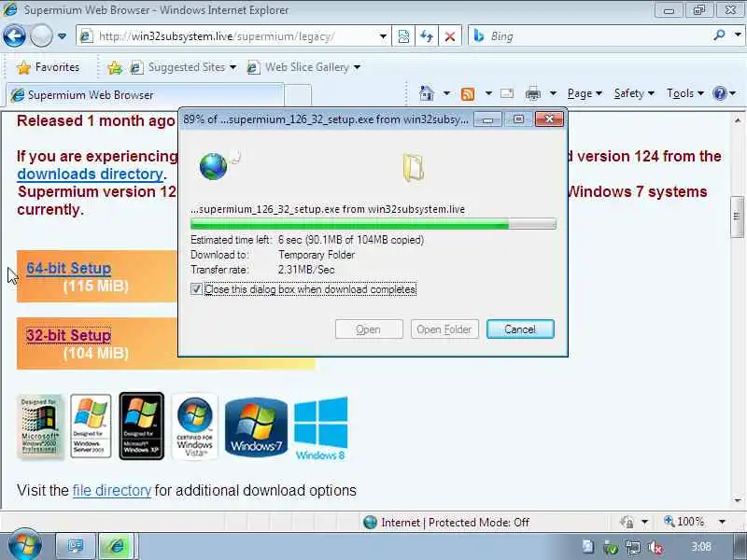This screenshot has width=747, height=560.
Task: Click the taskbar clock showing 3:08
Action: pyautogui.click(x=701, y=547)
